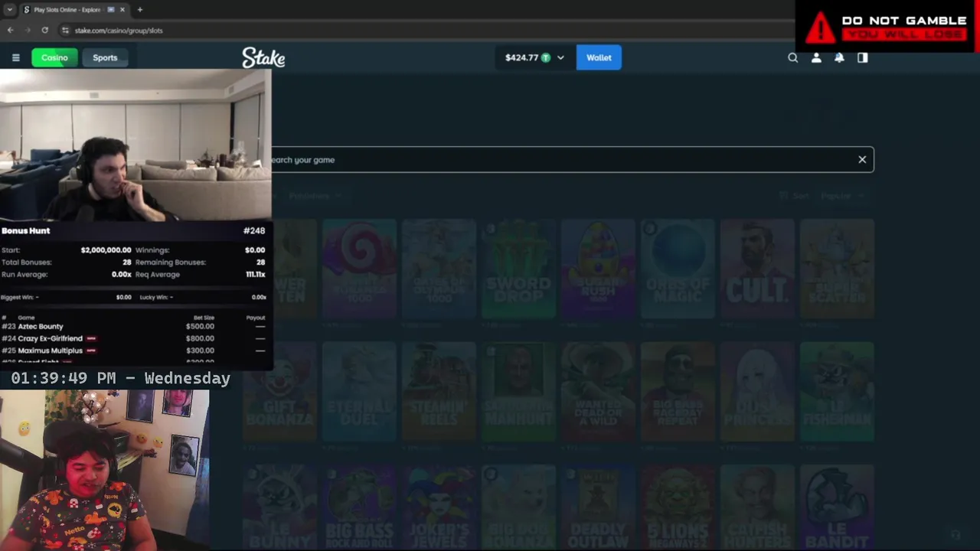Open the Cult game thumbnail
Screen dimensions: 980x551
pos(757,268)
